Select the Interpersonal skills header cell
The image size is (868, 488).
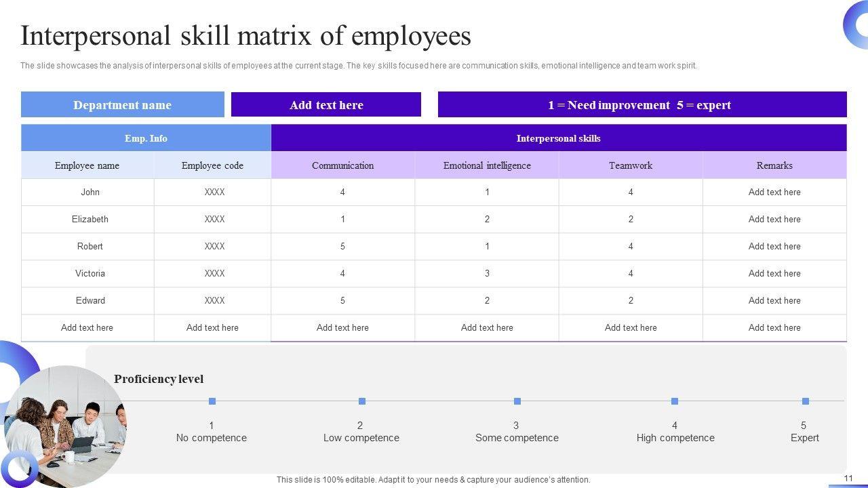tap(558, 138)
